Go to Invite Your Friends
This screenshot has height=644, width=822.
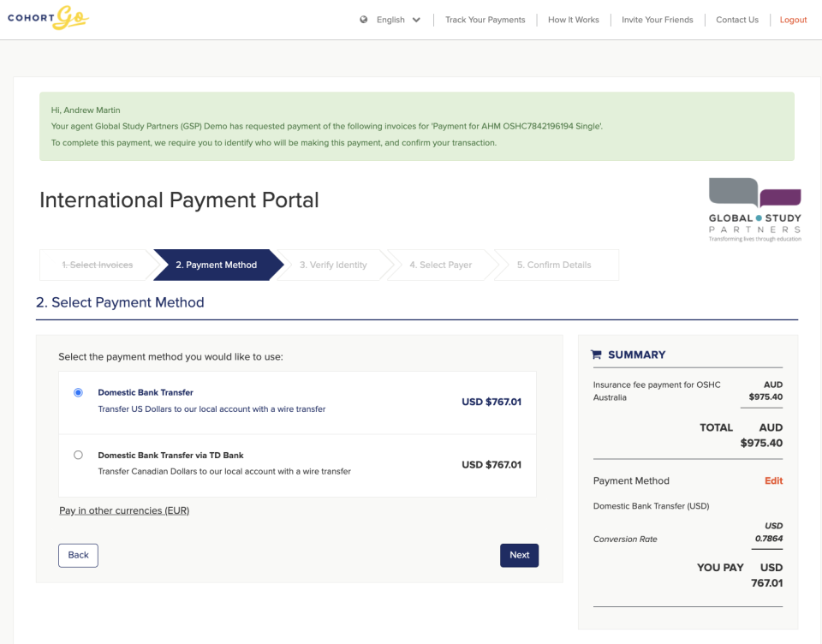pyautogui.click(x=657, y=20)
